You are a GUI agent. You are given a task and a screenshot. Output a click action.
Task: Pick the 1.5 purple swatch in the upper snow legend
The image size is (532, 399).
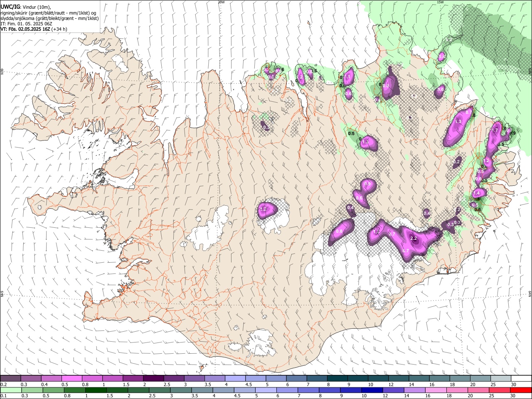[x=133, y=379]
